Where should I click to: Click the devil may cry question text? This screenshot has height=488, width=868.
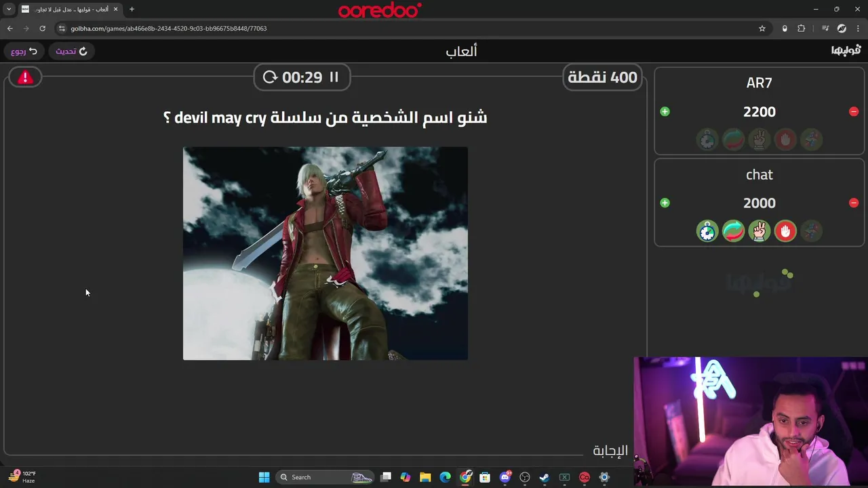325,118
